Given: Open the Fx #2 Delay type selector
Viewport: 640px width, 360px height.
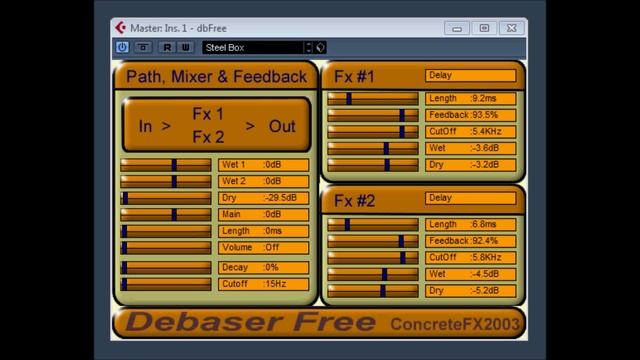Looking at the screenshot, I should coord(470,198).
